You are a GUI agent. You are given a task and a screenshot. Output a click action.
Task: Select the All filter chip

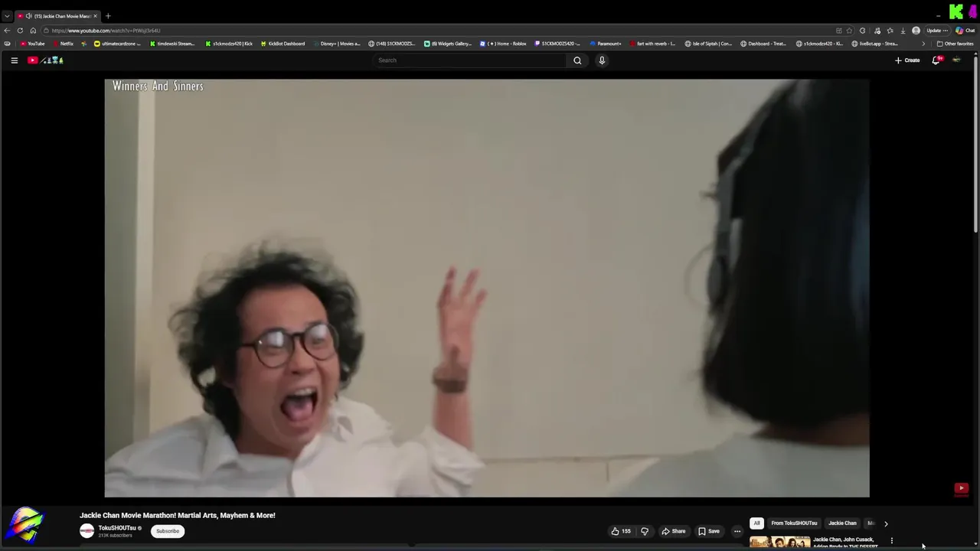(x=756, y=523)
